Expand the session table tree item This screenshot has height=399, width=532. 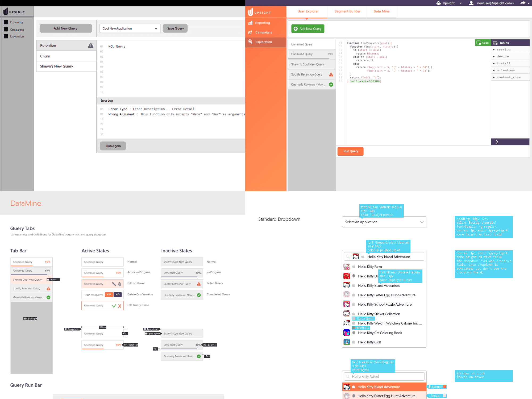click(494, 49)
